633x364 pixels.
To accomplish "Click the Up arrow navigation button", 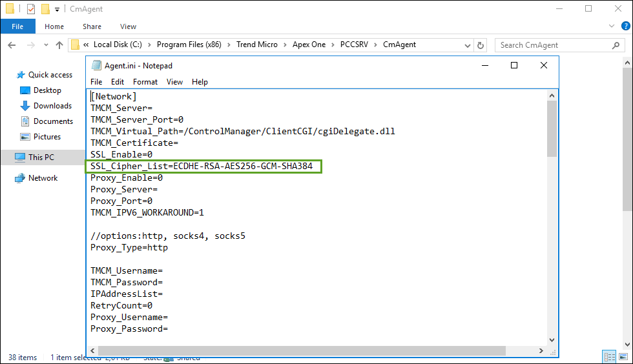I will (59, 45).
